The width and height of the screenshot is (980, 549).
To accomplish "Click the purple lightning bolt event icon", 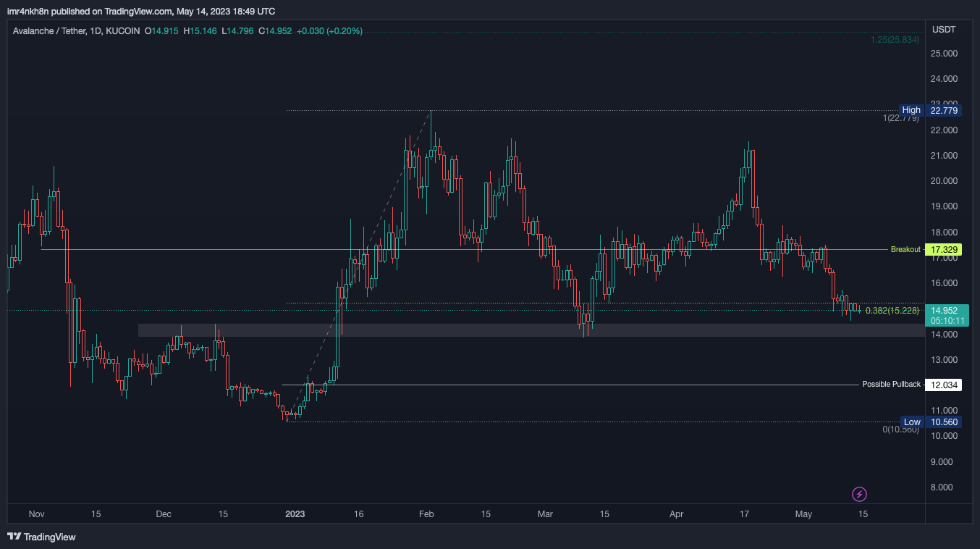I will [x=859, y=495].
